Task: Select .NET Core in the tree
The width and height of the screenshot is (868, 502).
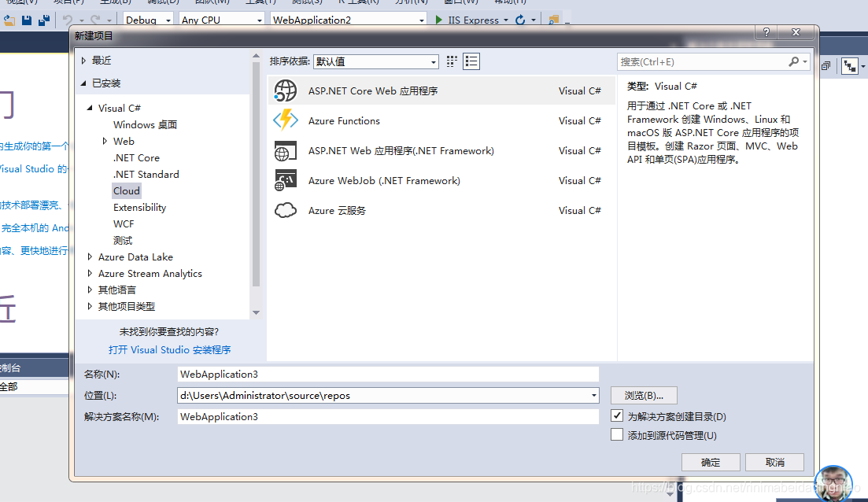Action: click(136, 157)
